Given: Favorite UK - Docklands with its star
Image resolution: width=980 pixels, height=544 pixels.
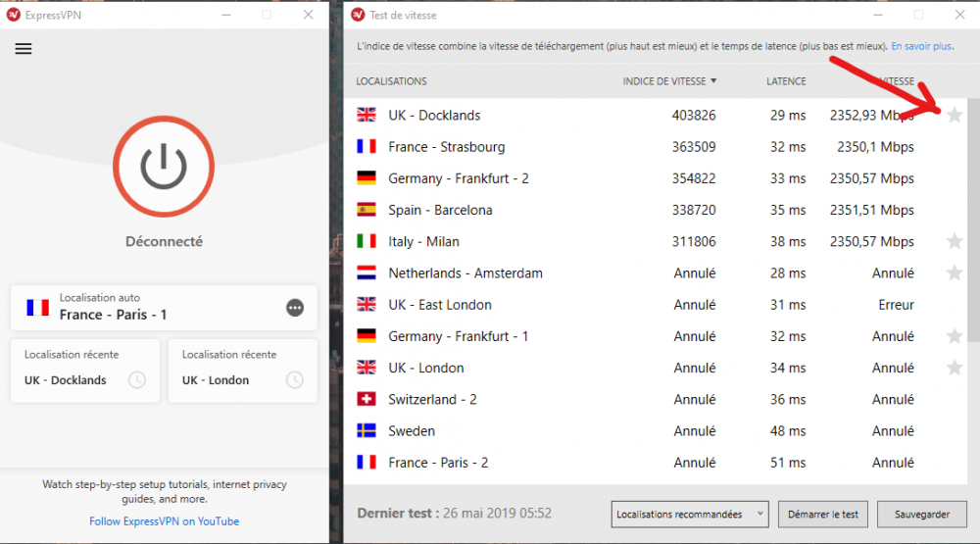Looking at the screenshot, I should point(955,116).
